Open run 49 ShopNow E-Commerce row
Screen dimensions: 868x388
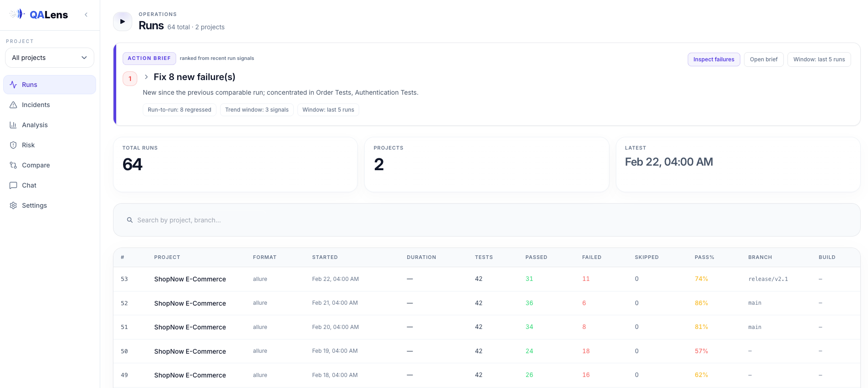tap(486, 375)
